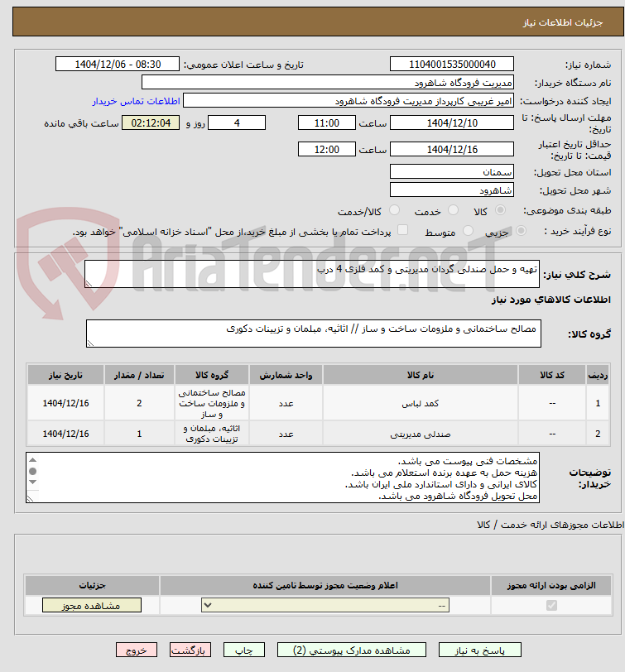Click the price validity date field in the form
Screen dimensions: 625x672
coord(452,149)
